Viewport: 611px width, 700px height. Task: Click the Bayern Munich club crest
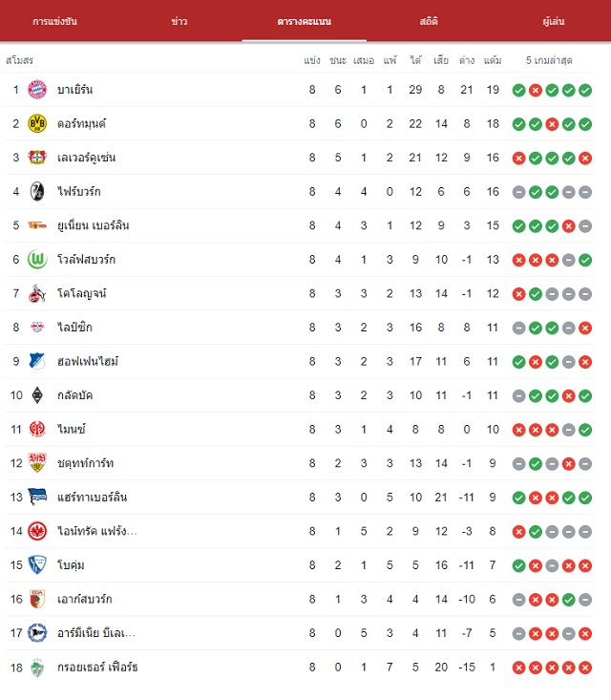tap(37, 90)
